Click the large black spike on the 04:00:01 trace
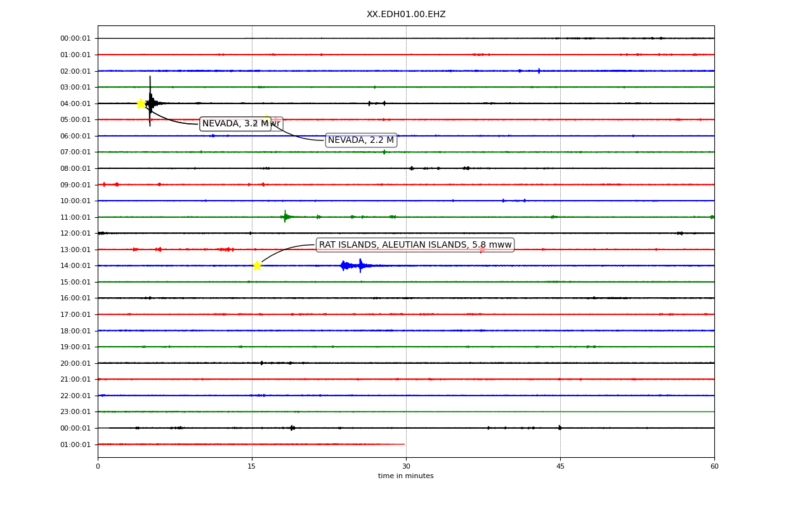This screenshot has height=508, width=812. tap(150, 102)
